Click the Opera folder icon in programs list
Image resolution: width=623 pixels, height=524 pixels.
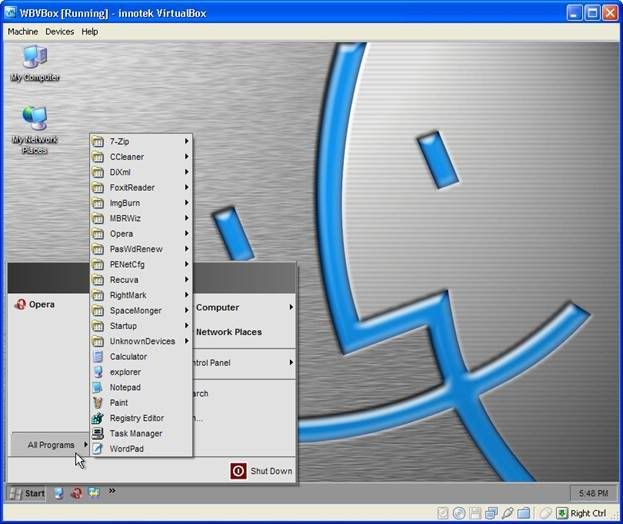[98, 234]
